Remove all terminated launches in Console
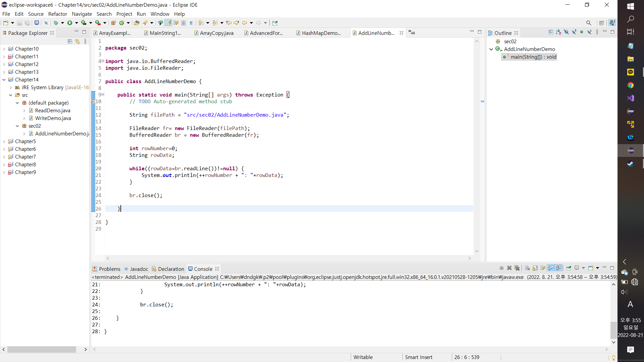 pyautogui.click(x=517, y=268)
